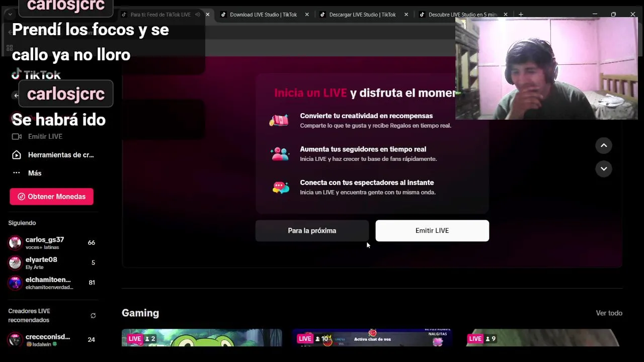This screenshot has height=362, width=644.
Task: Click the white Emitir LIVE button
Action: (x=432, y=231)
